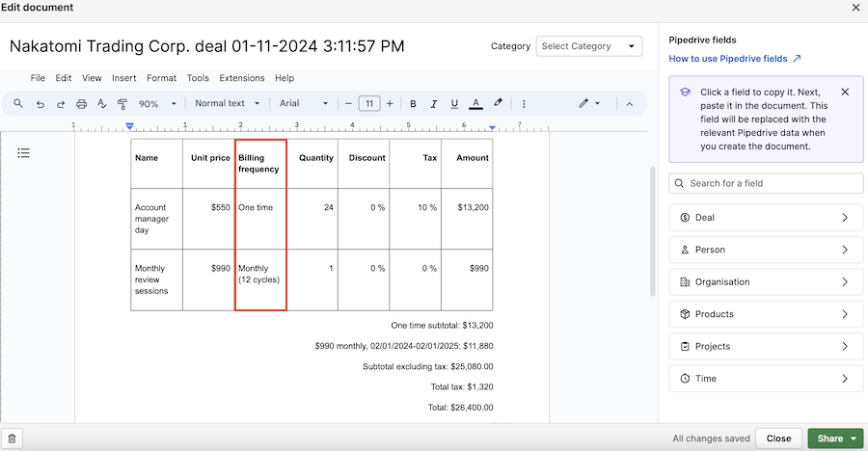Expand the Deal fields section
868x451 pixels.
coord(766,218)
